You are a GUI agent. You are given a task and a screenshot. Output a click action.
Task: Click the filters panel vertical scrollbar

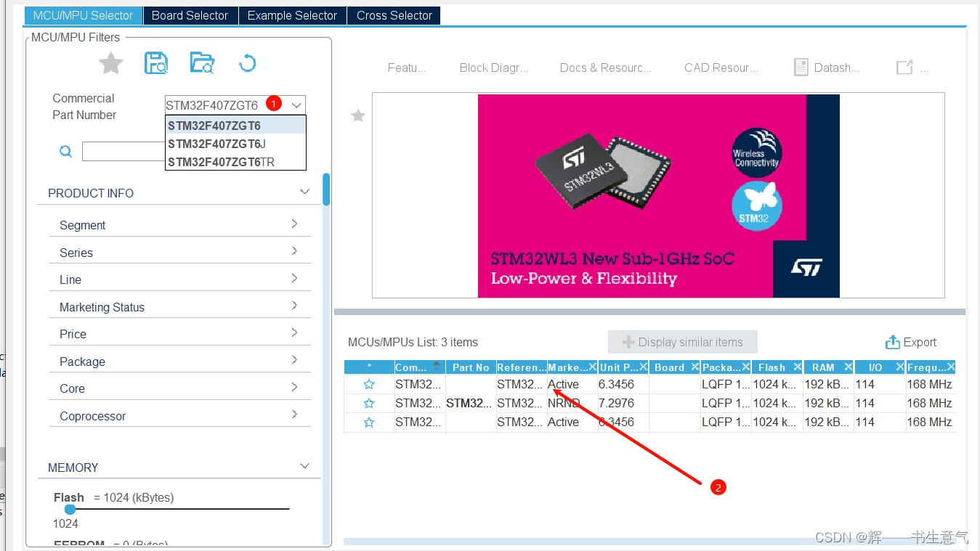coord(326,189)
